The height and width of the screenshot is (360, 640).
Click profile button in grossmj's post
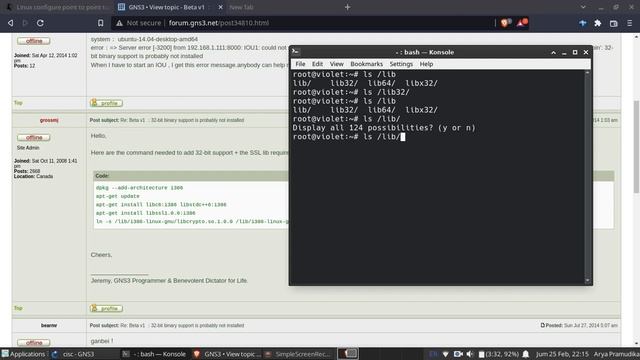pyautogui.click(x=106, y=308)
